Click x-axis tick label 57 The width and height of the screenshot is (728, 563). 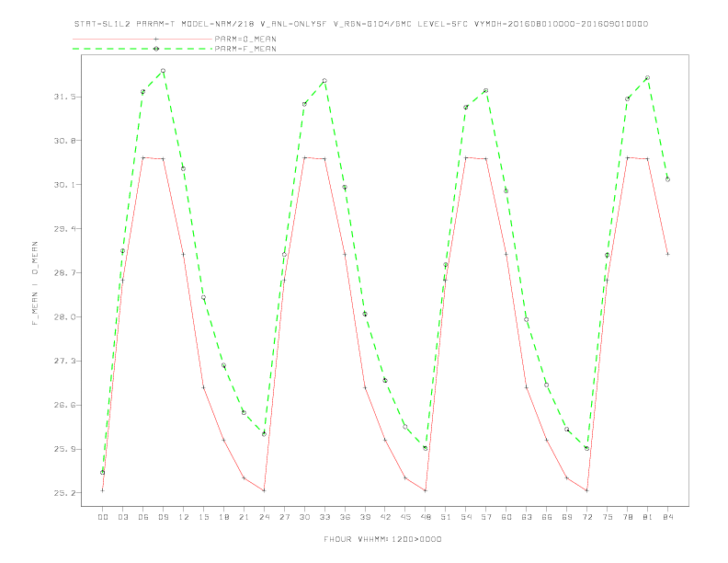(486, 517)
